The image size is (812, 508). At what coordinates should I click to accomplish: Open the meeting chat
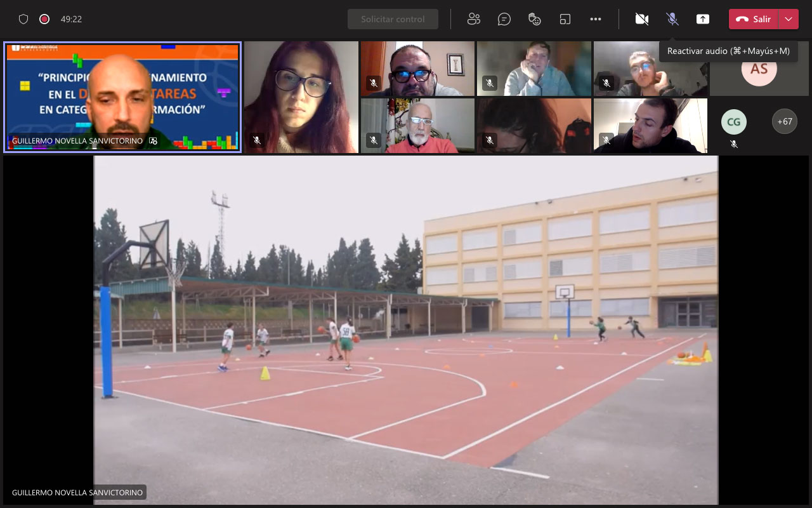504,19
